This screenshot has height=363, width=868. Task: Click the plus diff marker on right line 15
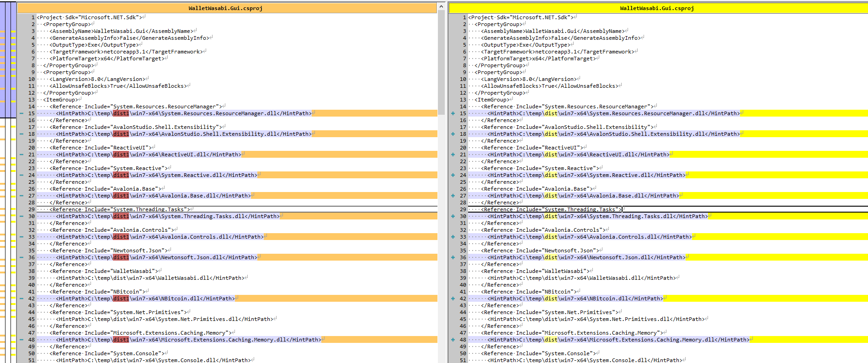point(453,113)
